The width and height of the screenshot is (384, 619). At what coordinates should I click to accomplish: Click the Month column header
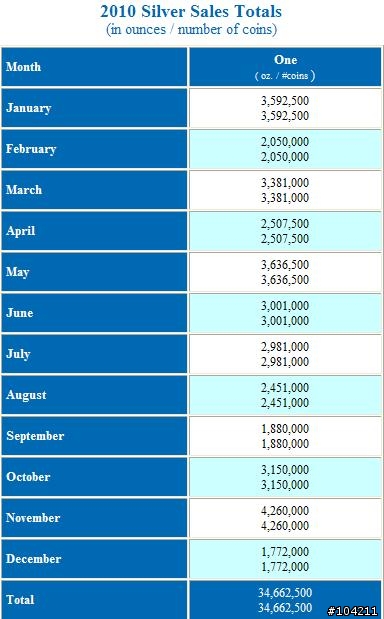click(94, 67)
